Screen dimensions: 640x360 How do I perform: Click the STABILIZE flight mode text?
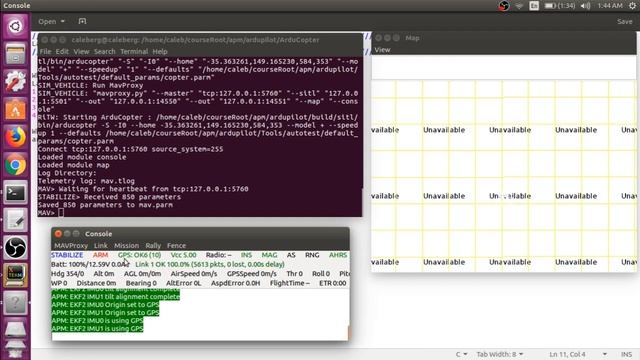coord(67,255)
